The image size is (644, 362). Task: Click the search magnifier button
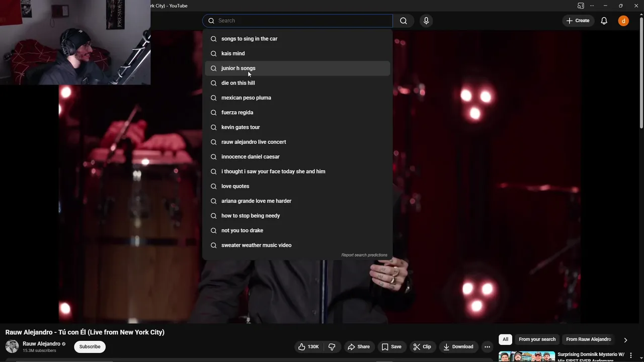404,21
